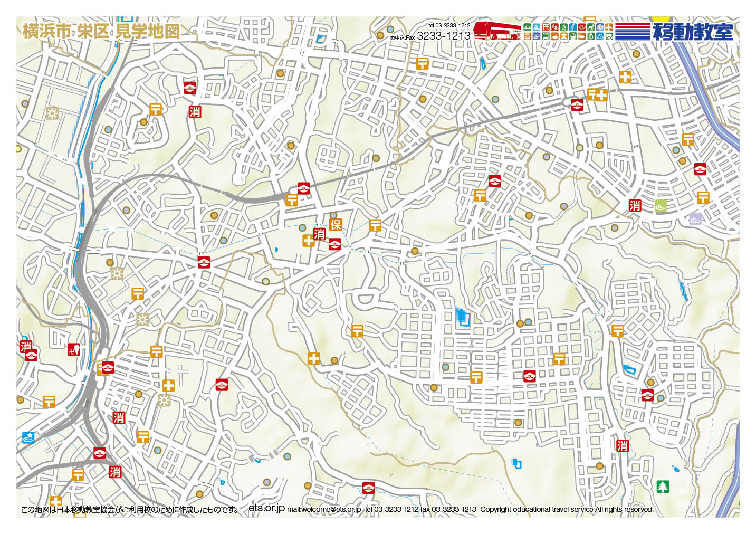Click the airplane icon in header legend
Screen dimensions: 756x534
pyautogui.click(x=609, y=27)
